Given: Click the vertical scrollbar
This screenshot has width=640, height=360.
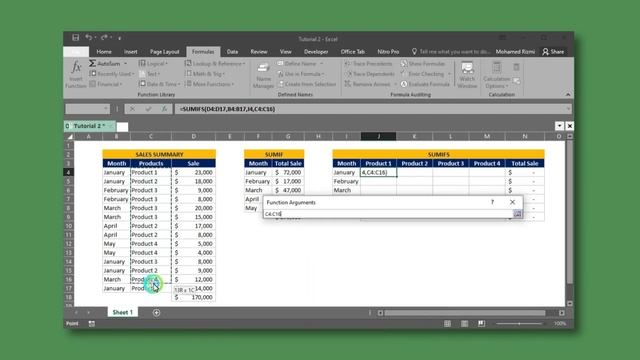Looking at the screenshot, I should pos(569,212).
